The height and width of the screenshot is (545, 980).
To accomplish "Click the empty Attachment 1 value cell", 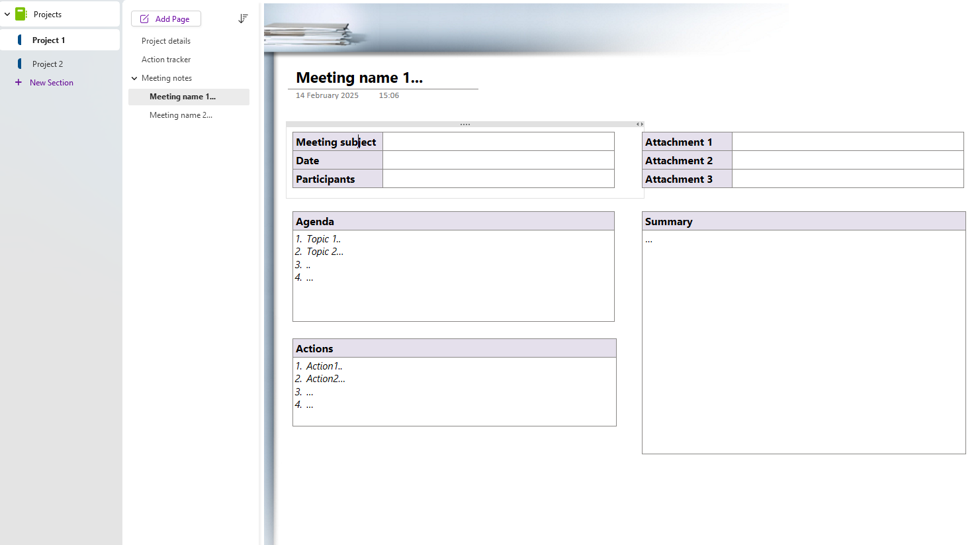I will pos(847,142).
